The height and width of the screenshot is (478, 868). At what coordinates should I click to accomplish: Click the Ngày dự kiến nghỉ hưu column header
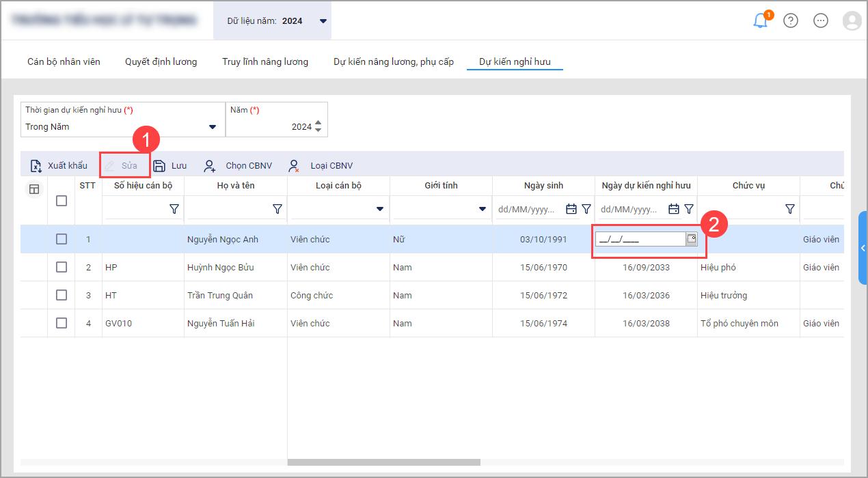(x=646, y=185)
